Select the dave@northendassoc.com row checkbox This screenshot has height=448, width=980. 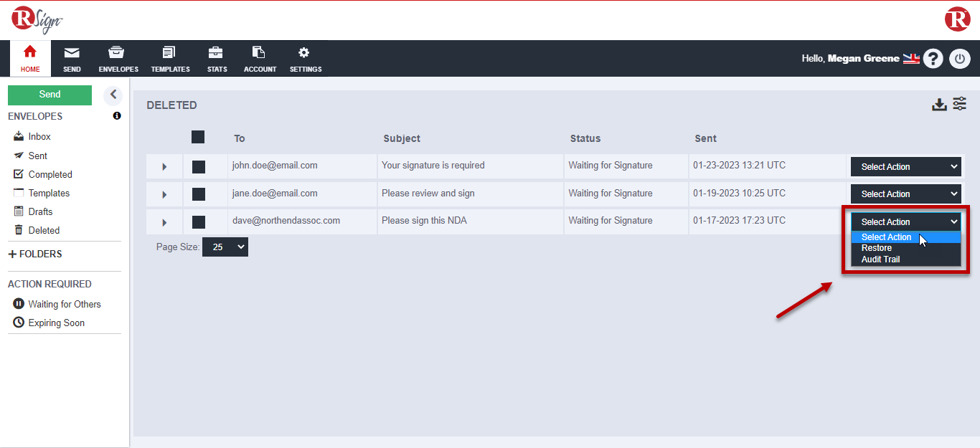click(x=199, y=222)
